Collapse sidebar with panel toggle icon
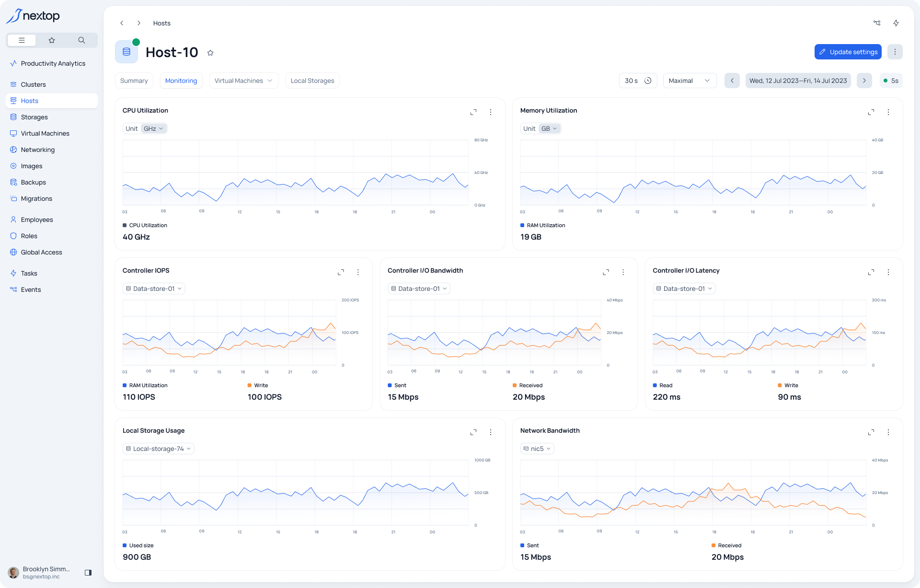Image resolution: width=920 pixels, height=588 pixels. [88, 573]
